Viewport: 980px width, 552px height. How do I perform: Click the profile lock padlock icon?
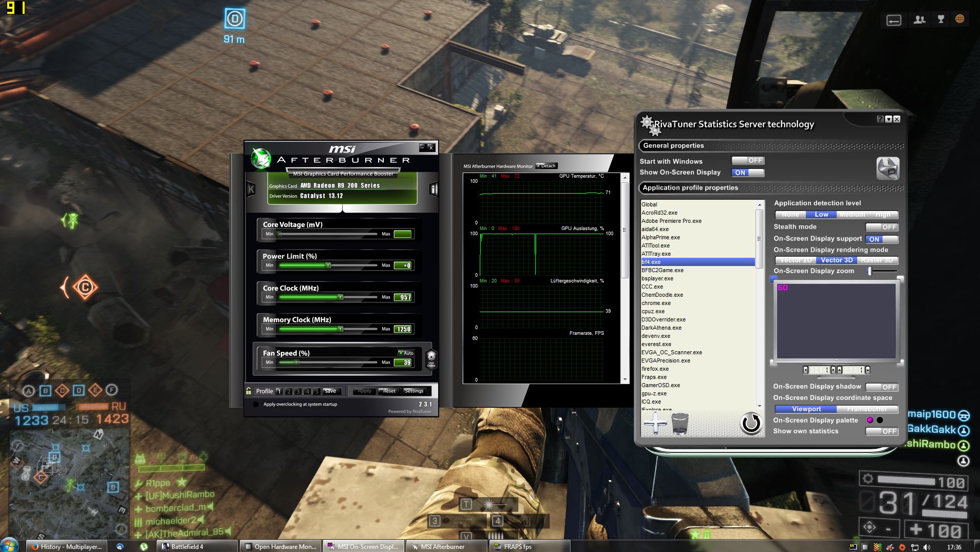(x=249, y=391)
